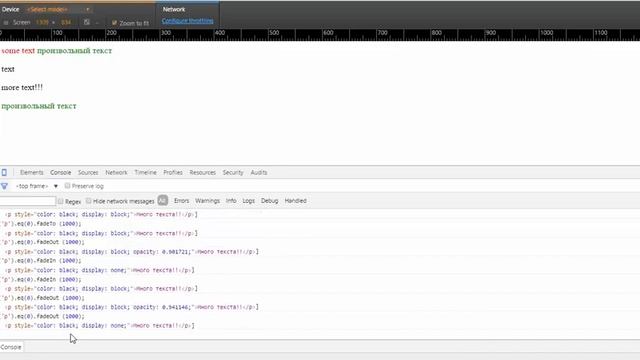Image resolution: width=640 pixels, height=360 pixels.
Task: Click the small icon before Screen label
Action: (x=6, y=22)
